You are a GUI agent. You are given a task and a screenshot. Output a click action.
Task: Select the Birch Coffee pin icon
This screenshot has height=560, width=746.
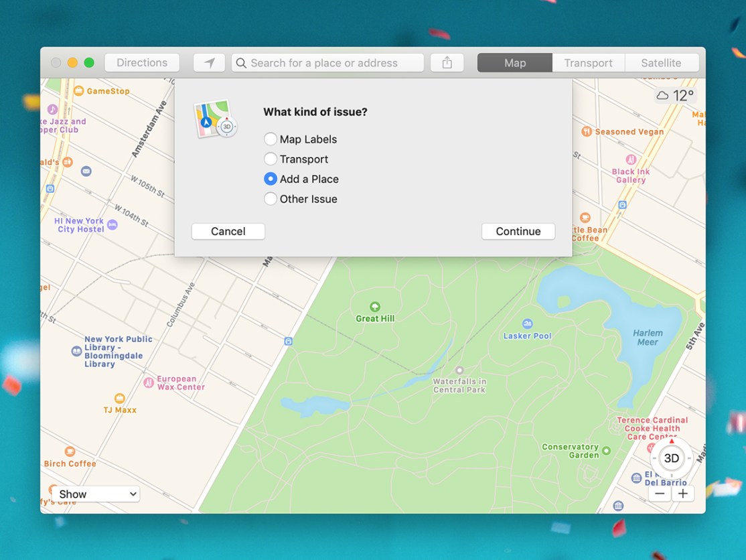(70, 451)
